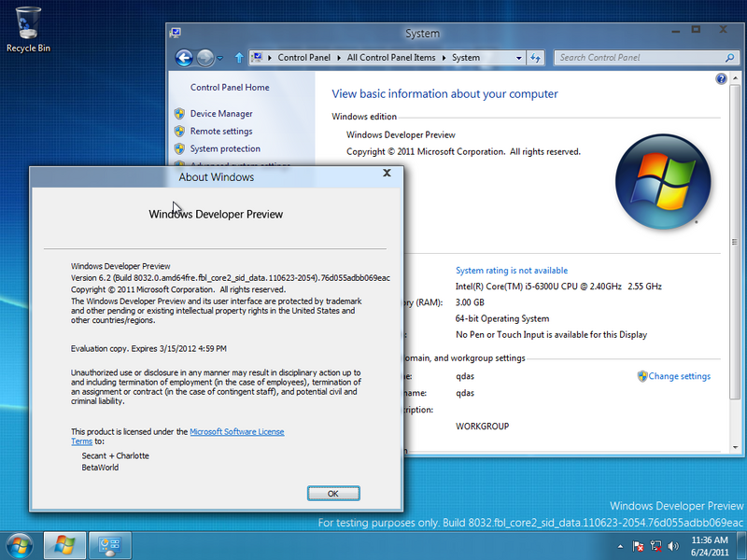The width and height of the screenshot is (747, 560).
Task: Open recent pages dropdown beside Forward arrow
Action: (x=220, y=58)
